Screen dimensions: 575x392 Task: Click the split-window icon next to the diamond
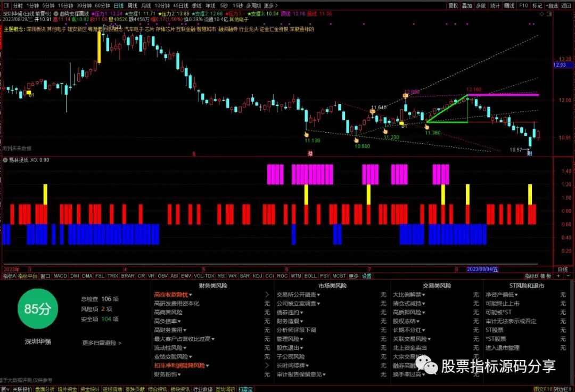tap(549, 14)
